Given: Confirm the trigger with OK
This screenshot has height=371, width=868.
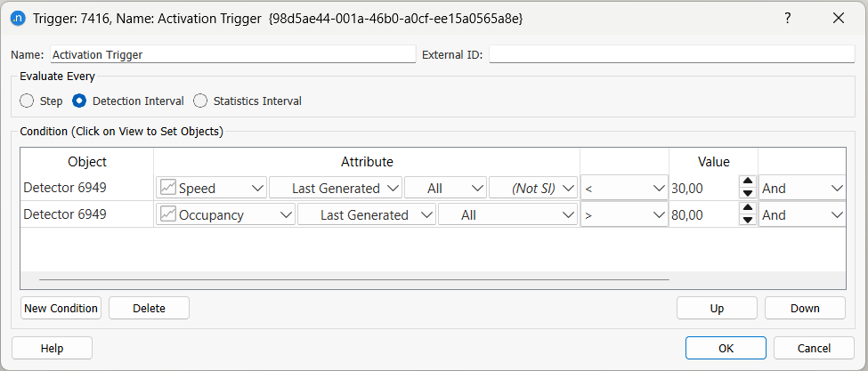Looking at the screenshot, I should pos(726,348).
